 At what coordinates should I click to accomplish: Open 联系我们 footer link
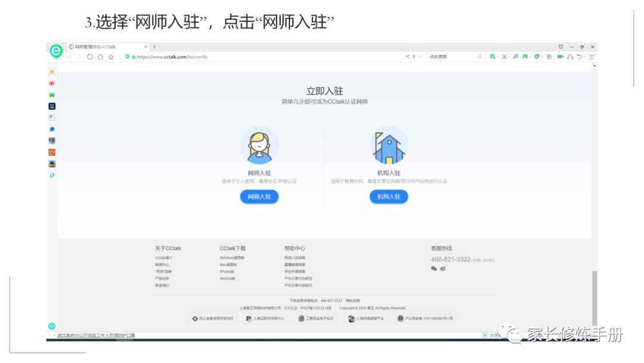162,285
